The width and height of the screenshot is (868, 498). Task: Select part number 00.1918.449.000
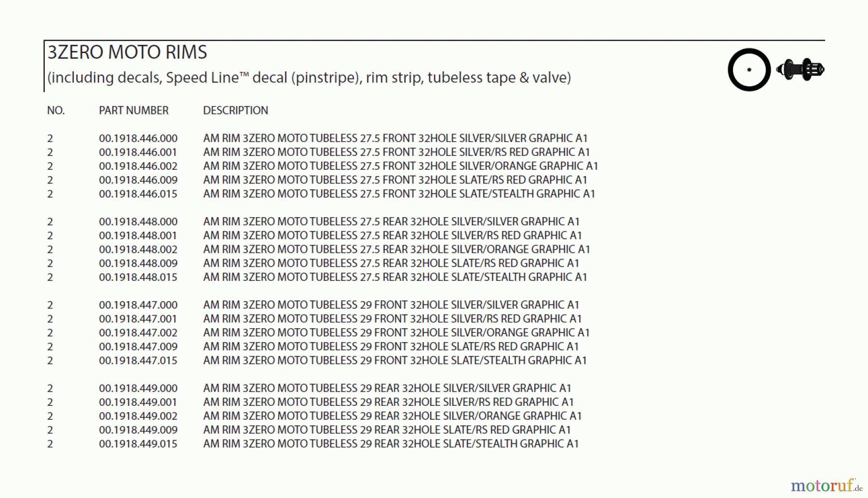[x=138, y=388]
